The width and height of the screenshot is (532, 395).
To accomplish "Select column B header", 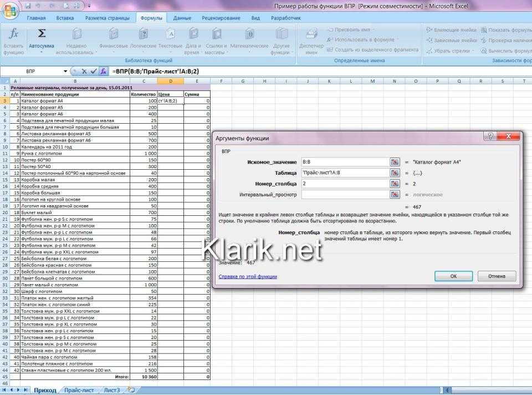I will tap(75, 81).
